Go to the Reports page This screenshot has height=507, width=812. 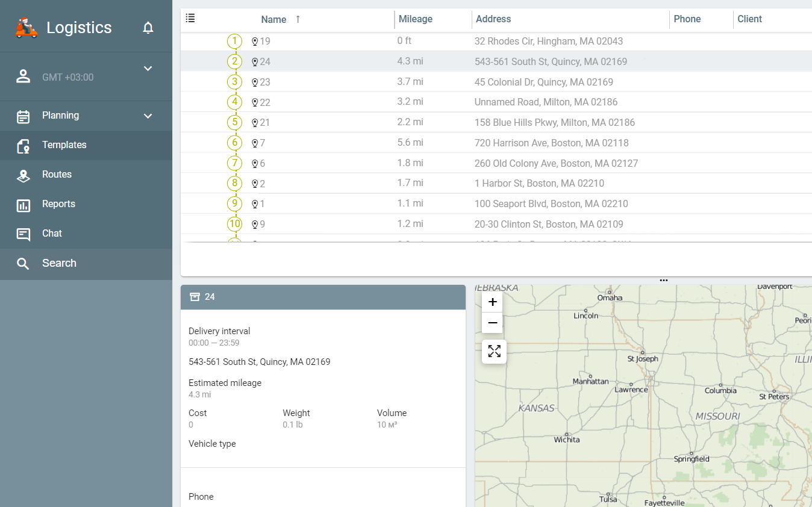point(58,204)
